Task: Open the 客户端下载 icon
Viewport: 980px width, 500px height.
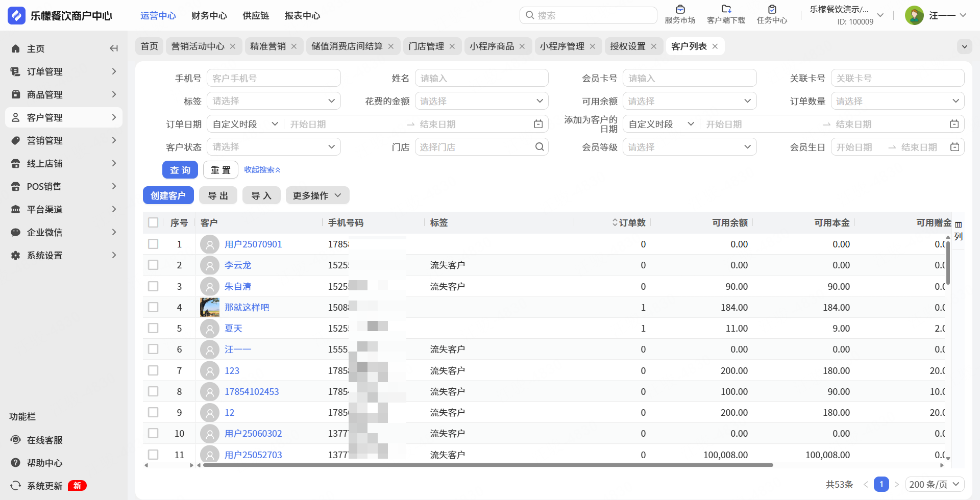Action: 726,9
